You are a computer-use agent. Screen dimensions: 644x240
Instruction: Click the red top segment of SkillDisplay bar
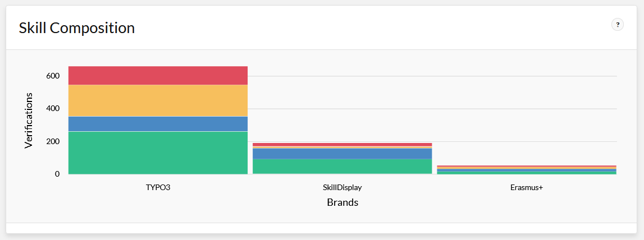342,144
